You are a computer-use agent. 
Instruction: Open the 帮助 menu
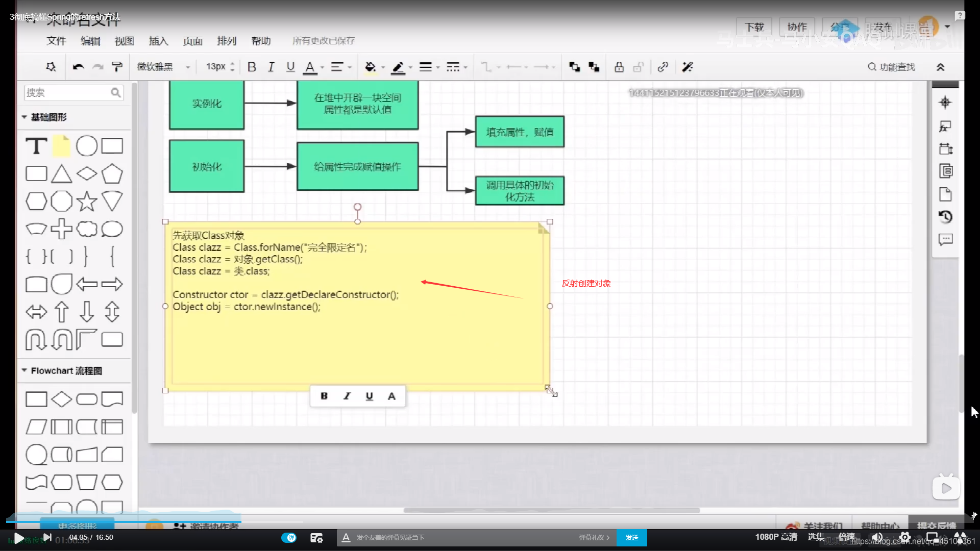pyautogui.click(x=261, y=41)
